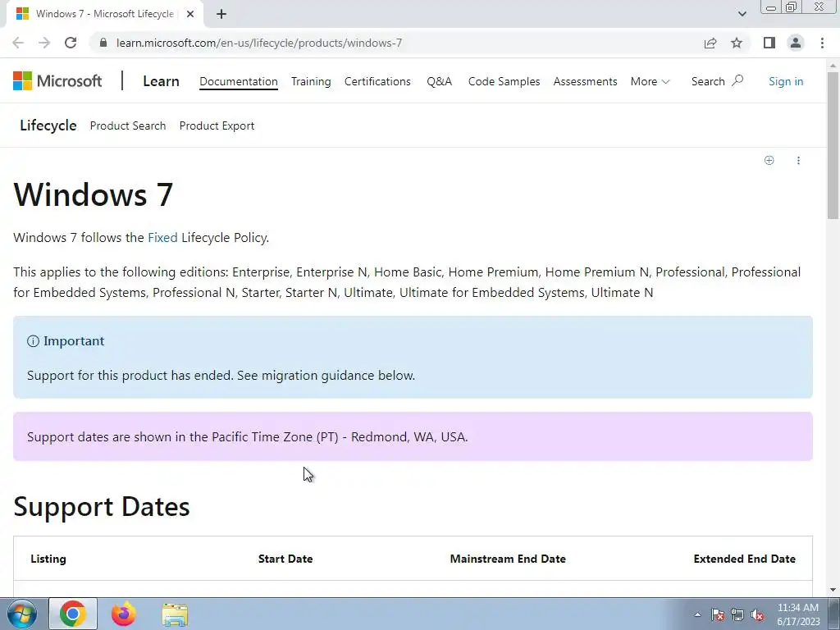Screen dimensions: 840x630
Task: Click the Pacific Time Zone notice text
Action: 248,436
